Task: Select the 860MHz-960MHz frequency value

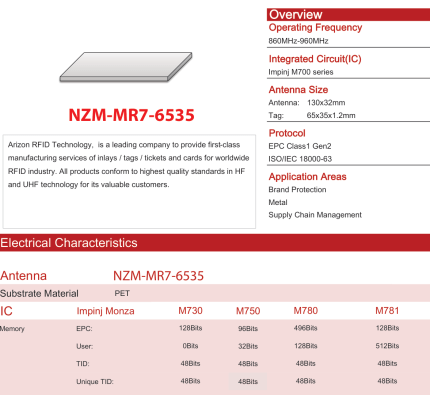Action: point(298,41)
